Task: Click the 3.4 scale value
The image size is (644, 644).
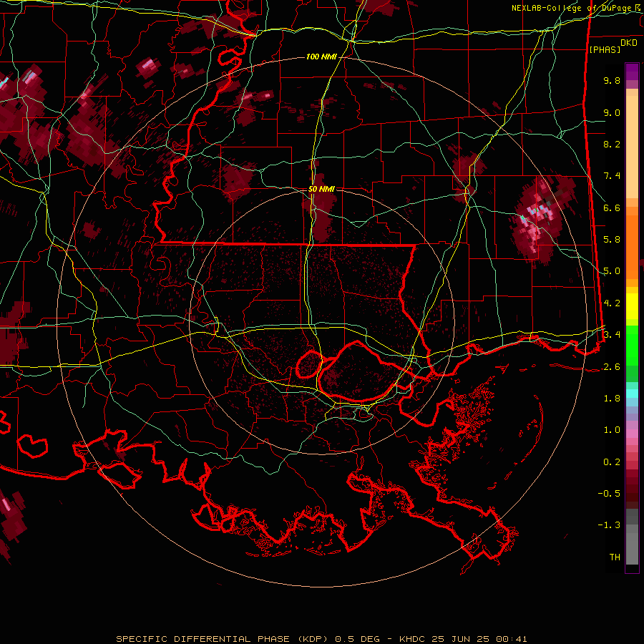Action: click(612, 334)
